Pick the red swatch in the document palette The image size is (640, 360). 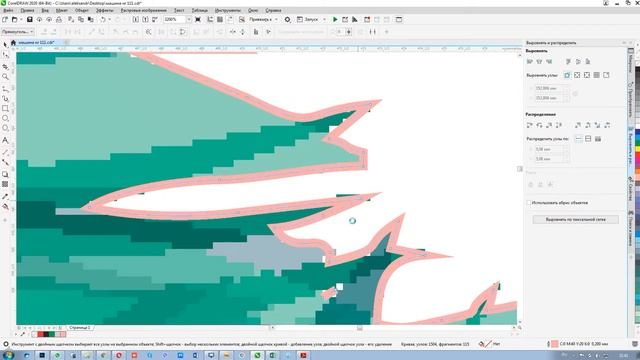[x=40, y=334]
